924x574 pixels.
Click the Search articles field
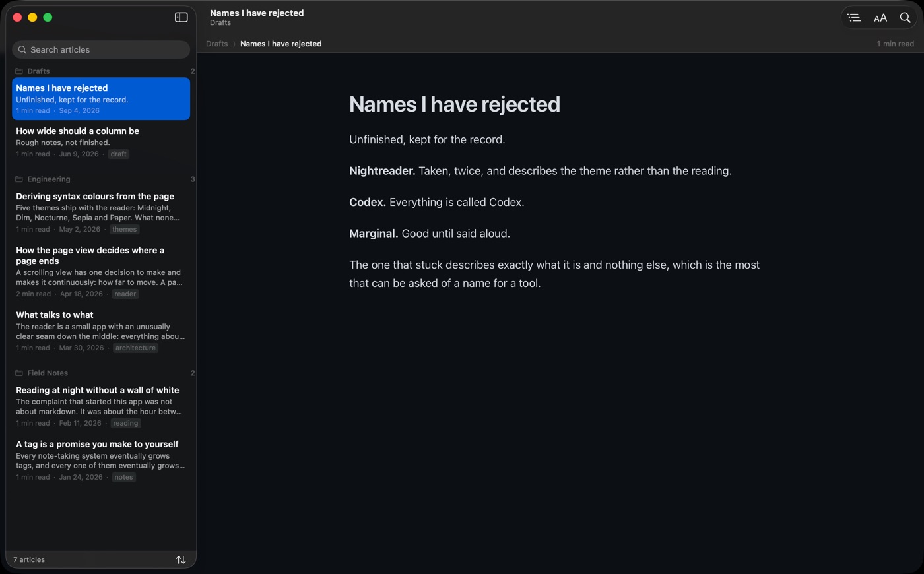click(101, 49)
